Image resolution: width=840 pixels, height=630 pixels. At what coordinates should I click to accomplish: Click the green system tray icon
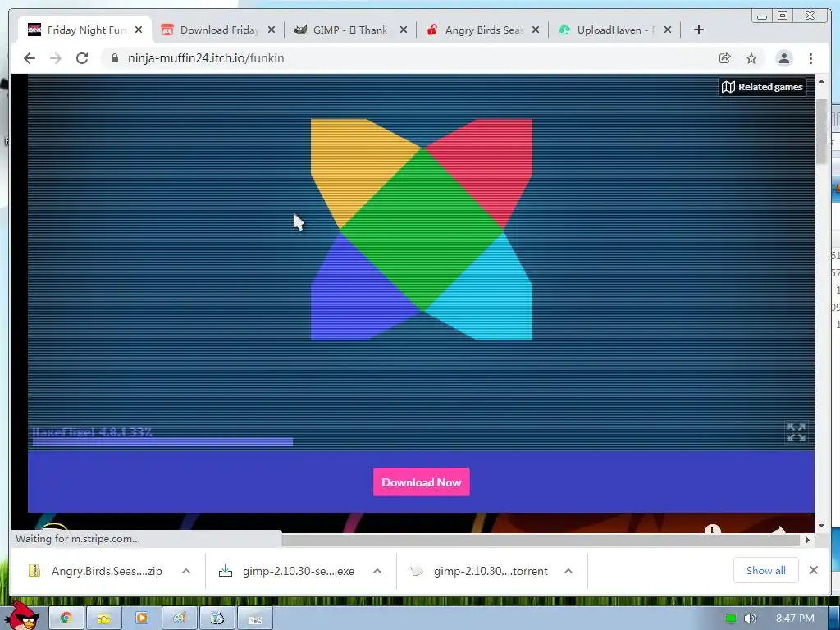click(x=731, y=619)
